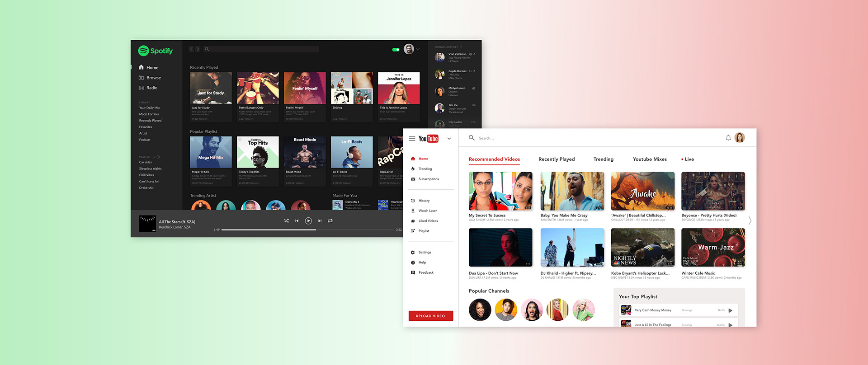Screen dimensions: 868x365
Task: Open the YouTube hamburger menu
Action: pos(412,139)
